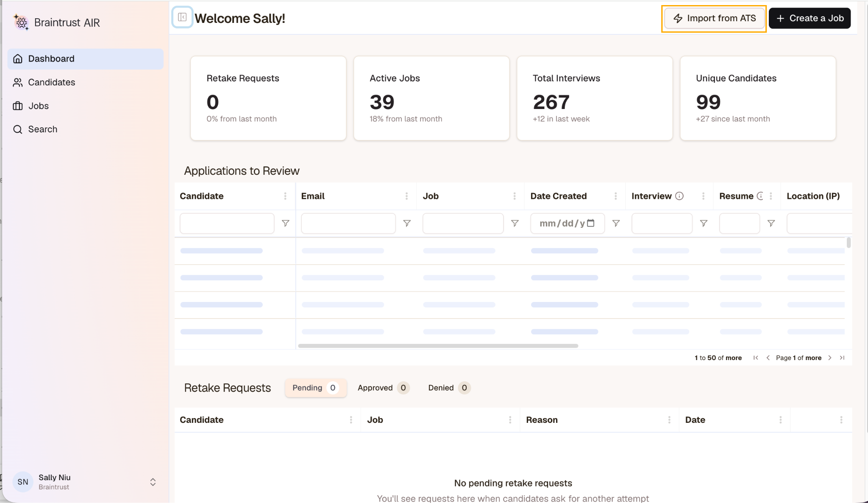Go to the first page of applications
Image resolution: width=868 pixels, height=503 pixels.
[x=756, y=358]
